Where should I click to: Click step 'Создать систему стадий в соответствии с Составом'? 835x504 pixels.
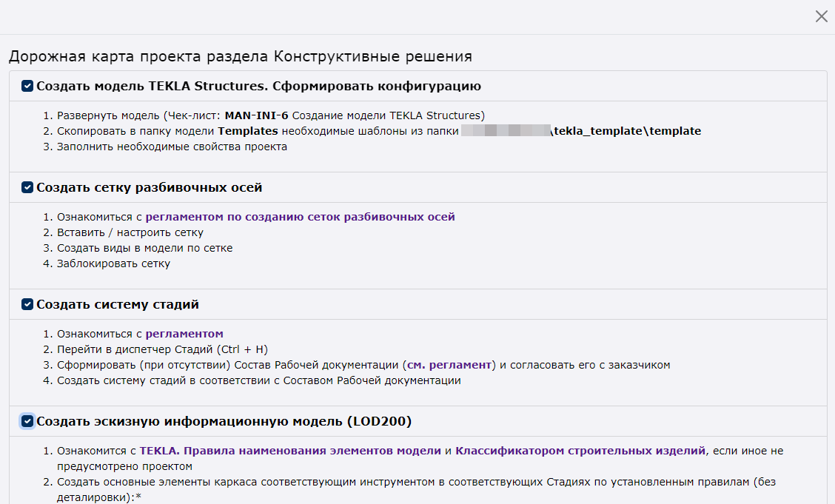coord(259,380)
